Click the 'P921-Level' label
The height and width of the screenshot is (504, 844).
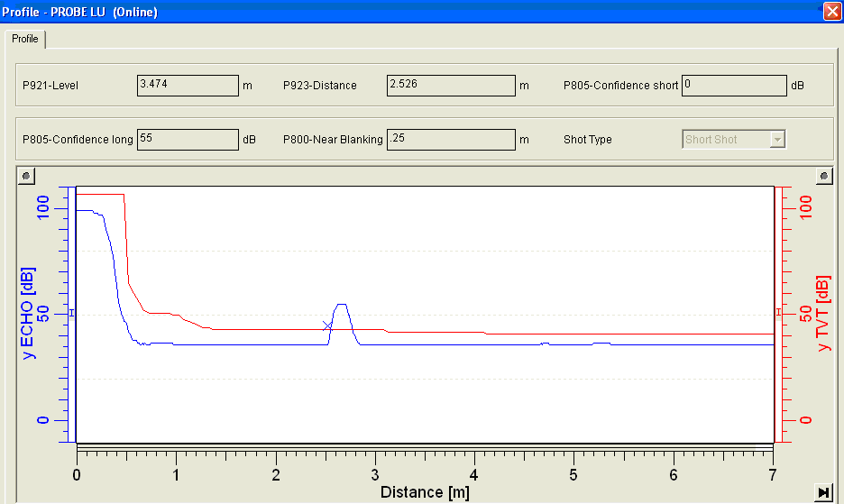click(x=50, y=86)
